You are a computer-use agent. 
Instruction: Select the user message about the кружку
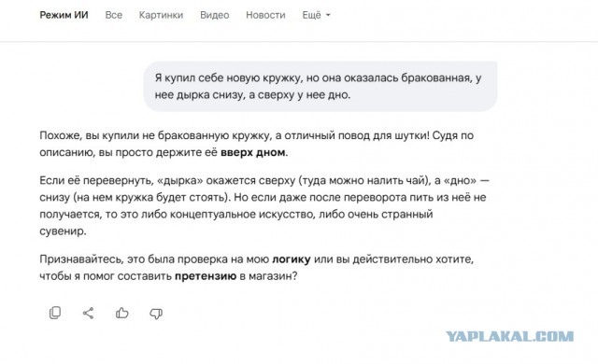coord(320,87)
